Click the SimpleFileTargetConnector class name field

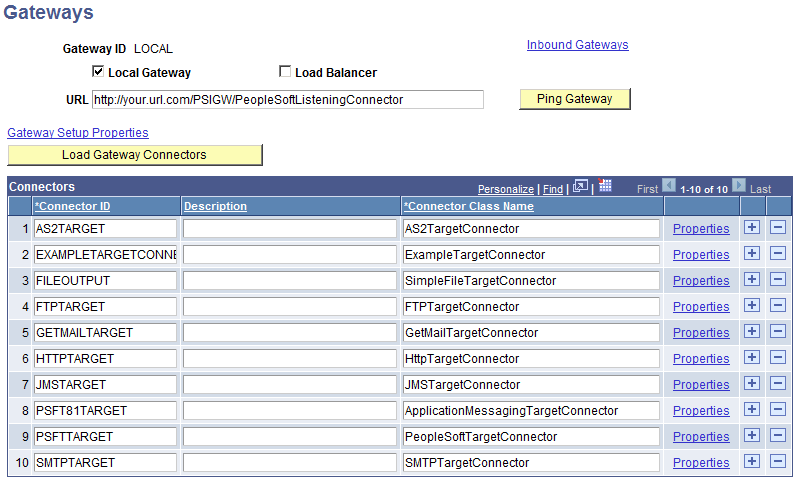(x=531, y=281)
